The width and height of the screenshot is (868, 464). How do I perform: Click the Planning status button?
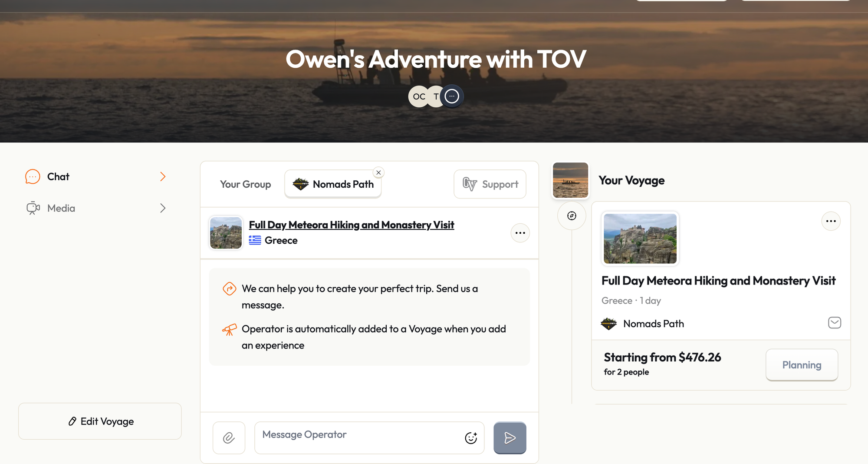click(802, 365)
